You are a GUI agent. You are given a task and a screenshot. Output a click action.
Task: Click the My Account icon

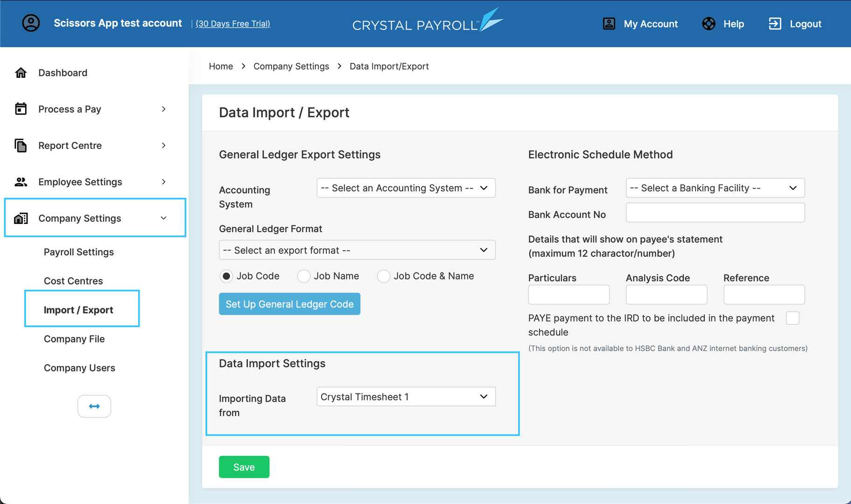tap(609, 24)
